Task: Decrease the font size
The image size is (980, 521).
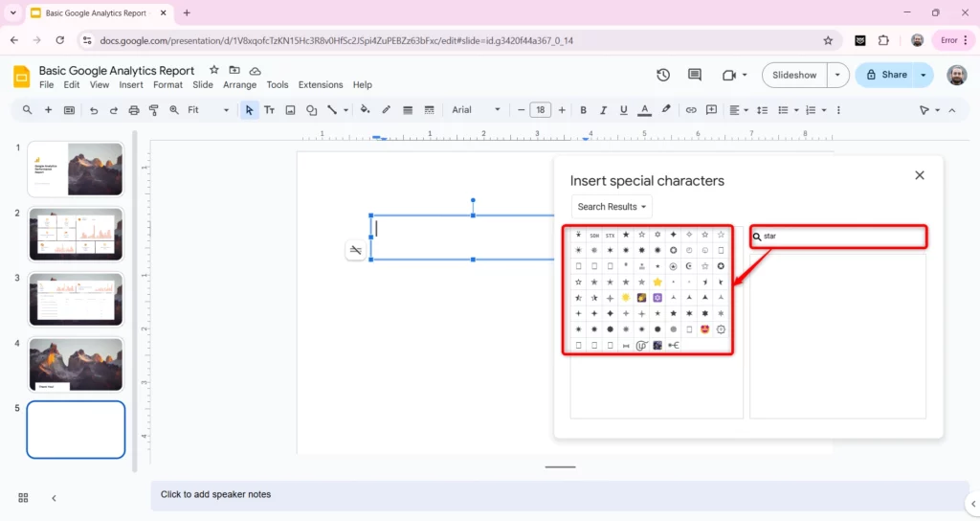Action: (521, 110)
